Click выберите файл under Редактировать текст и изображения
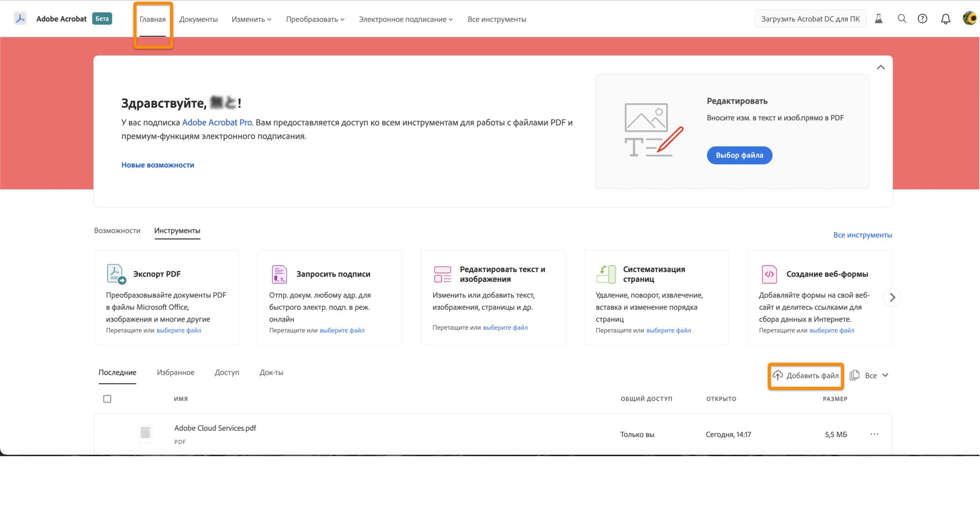Screen dimensions: 980x516 505,327
